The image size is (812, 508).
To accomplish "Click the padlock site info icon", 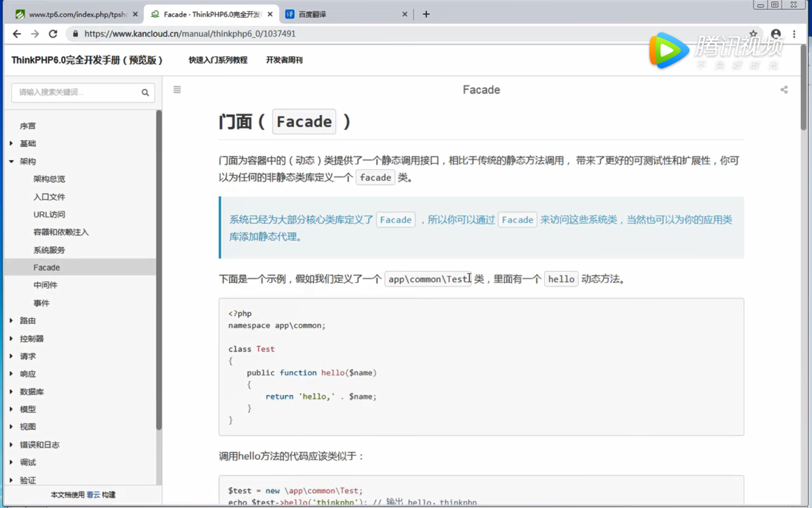I will pos(75,34).
